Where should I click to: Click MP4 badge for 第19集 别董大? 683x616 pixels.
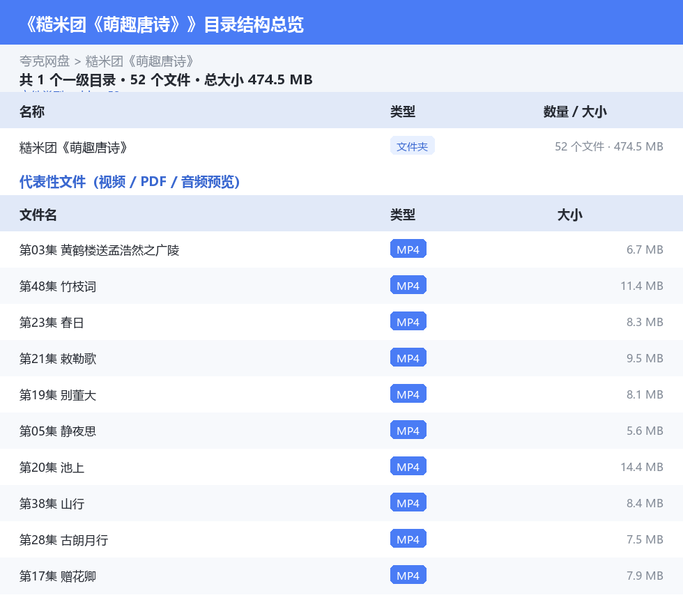[408, 394]
